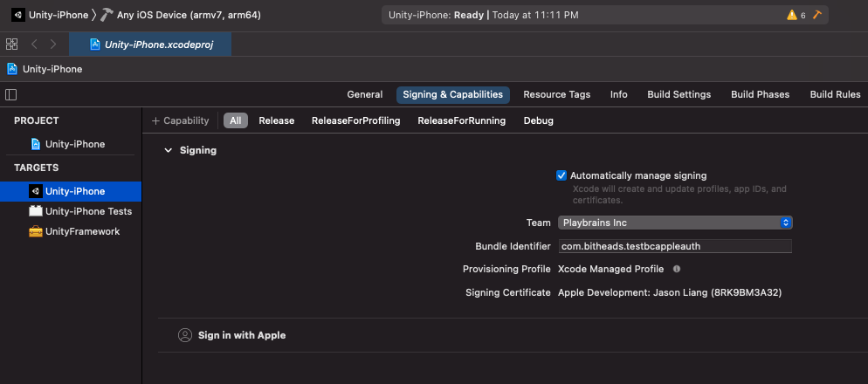
Task: Select the Unity-iPhone target
Action: (x=71, y=191)
